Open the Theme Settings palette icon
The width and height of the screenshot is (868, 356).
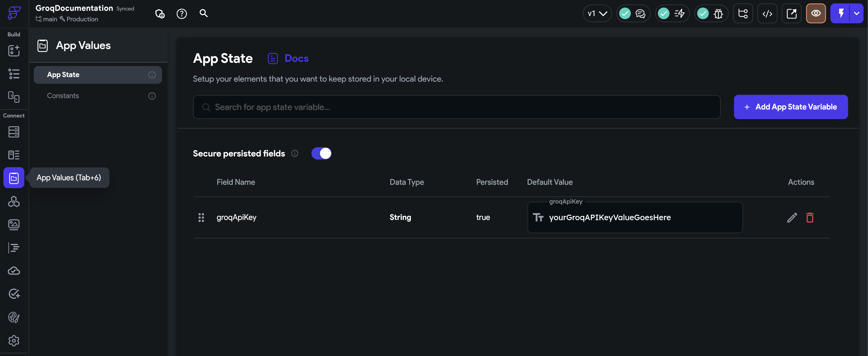14,317
